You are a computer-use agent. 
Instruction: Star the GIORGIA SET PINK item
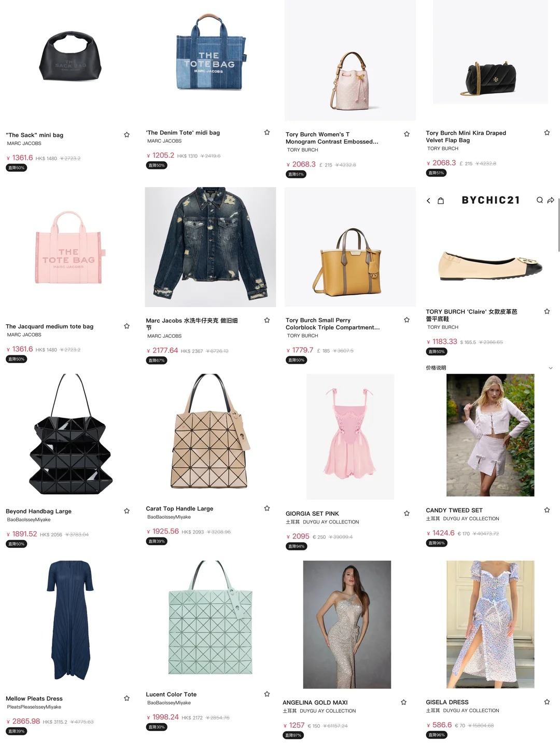click(407, 514)
